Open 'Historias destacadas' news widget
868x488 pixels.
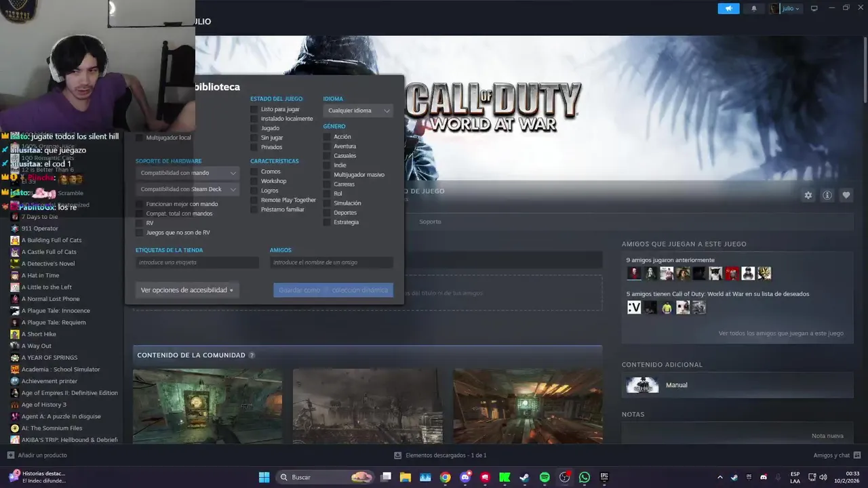pyautogui.click(x=37, y=477)
